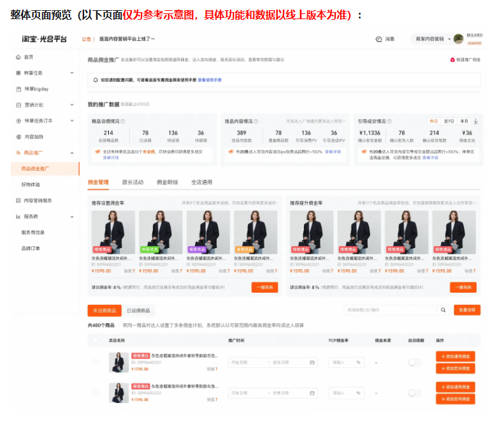
Task: Click the 批量设佣 button
Action: point(466,310)
